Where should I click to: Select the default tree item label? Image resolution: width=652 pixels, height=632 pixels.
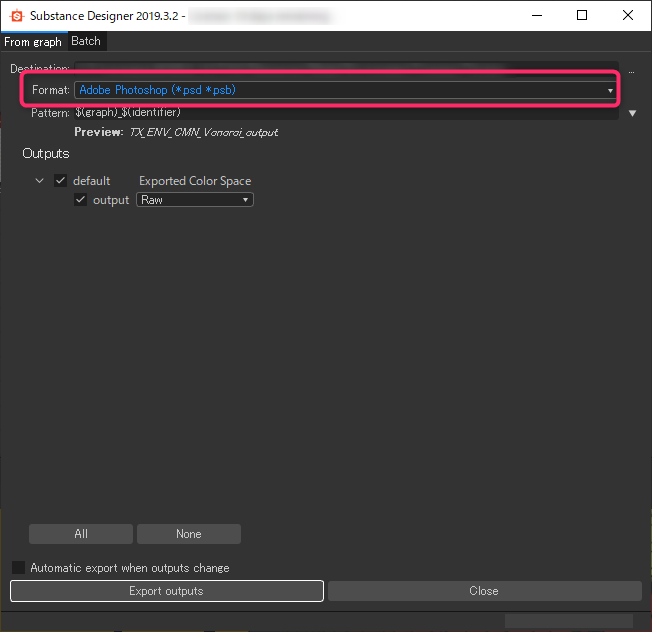pyautogui.click(x=91, y=181)
